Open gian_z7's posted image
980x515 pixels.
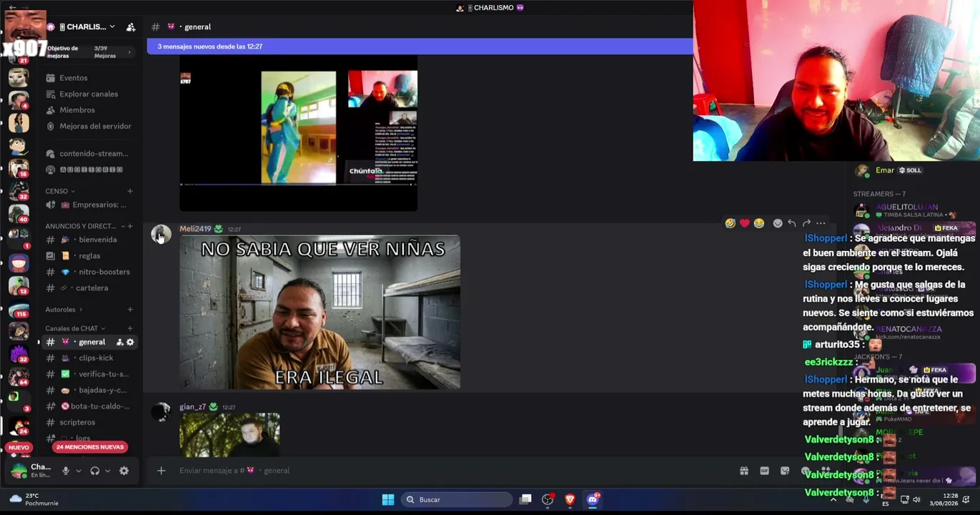229,435
